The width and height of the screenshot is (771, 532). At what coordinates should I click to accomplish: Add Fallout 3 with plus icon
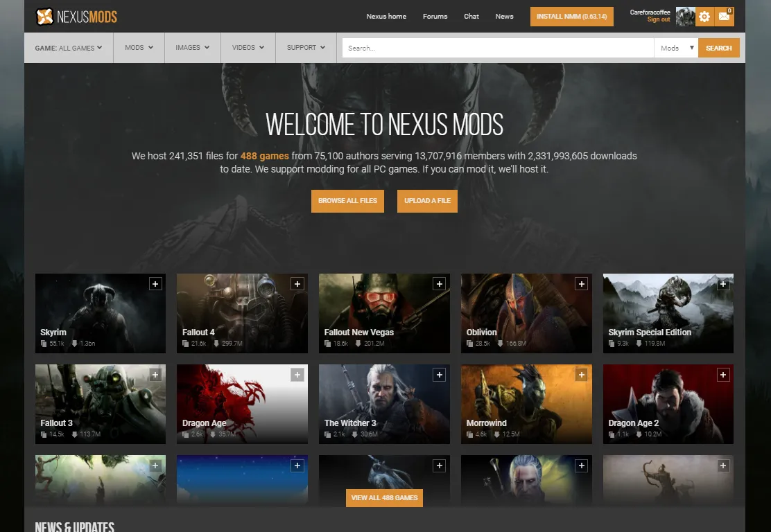155,375
